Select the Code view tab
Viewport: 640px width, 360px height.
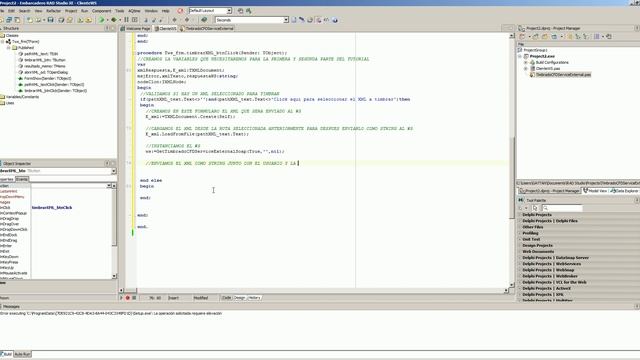pos(227,298)
